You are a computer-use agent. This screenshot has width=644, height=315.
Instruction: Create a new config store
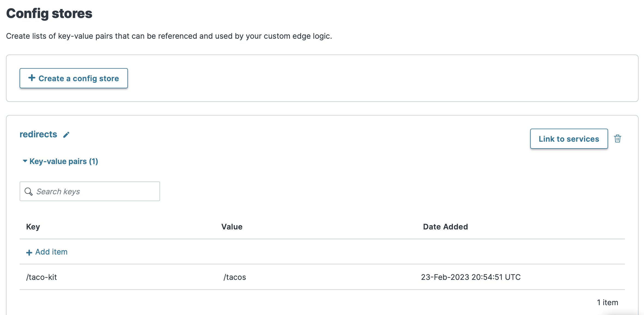click(x=73, y=78)
